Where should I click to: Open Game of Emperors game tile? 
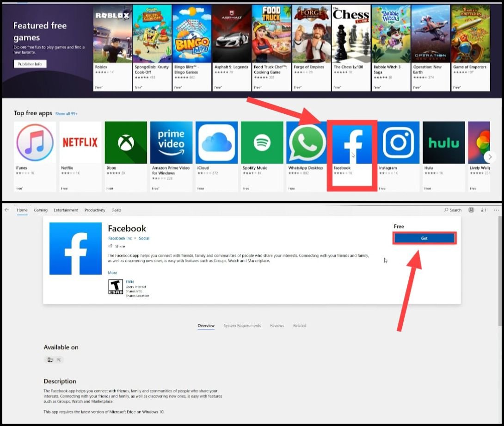471,48
